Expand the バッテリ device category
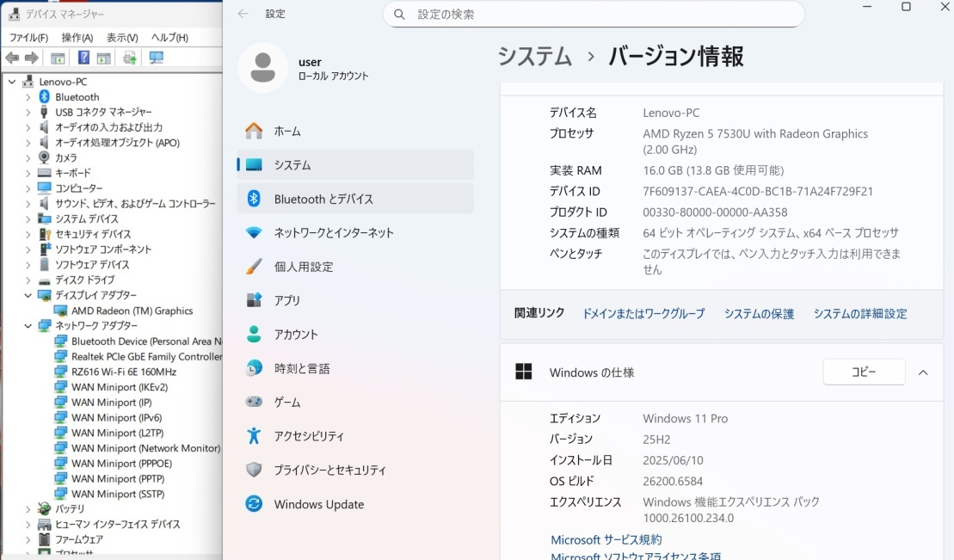954x560 pixels. coord(29,509)
